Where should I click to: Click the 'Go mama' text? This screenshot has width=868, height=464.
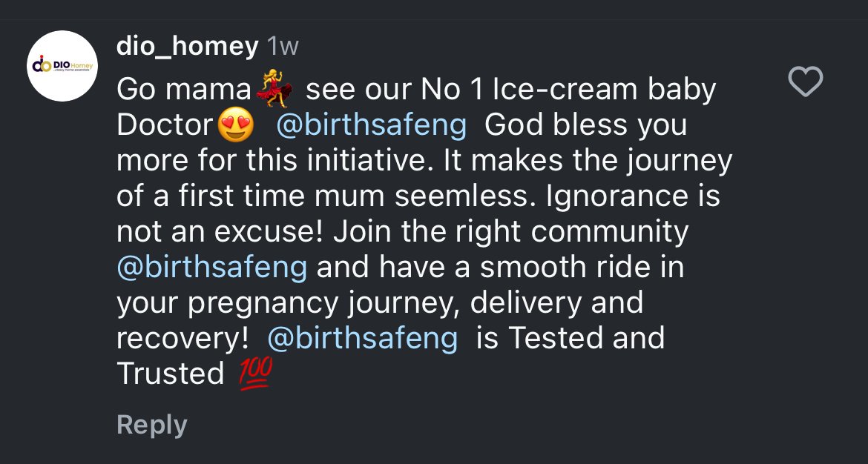(x=184, y=90)
